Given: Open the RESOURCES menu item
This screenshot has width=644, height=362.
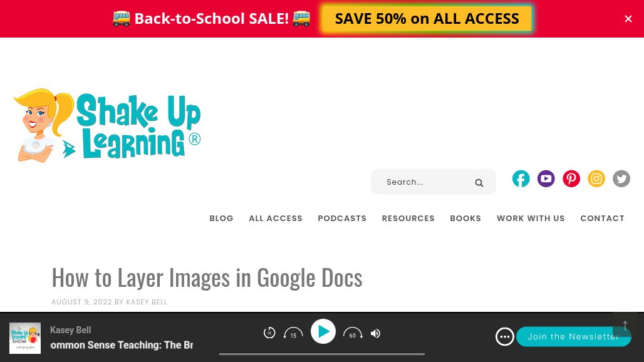Looking at the screenshot, I should tap(408, 219).
